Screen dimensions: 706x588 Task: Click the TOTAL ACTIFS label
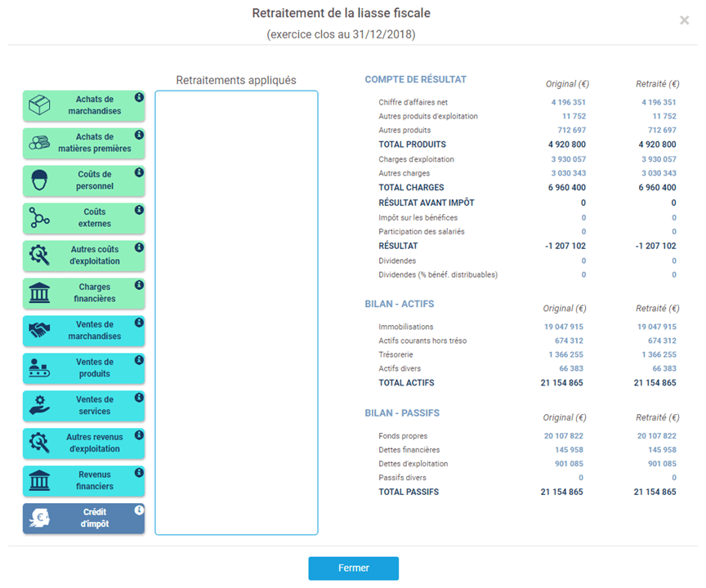pos(407,383)
